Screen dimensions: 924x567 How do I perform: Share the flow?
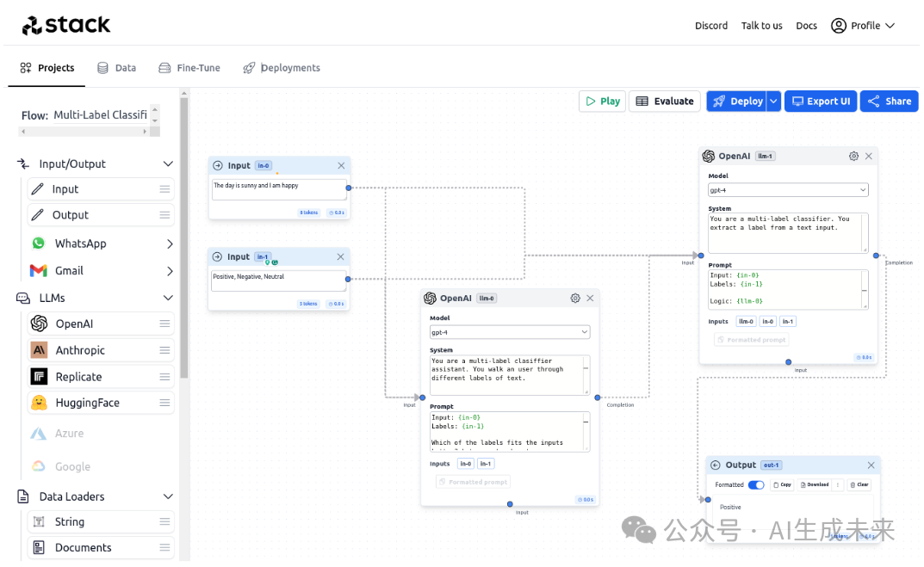[890, 102]
